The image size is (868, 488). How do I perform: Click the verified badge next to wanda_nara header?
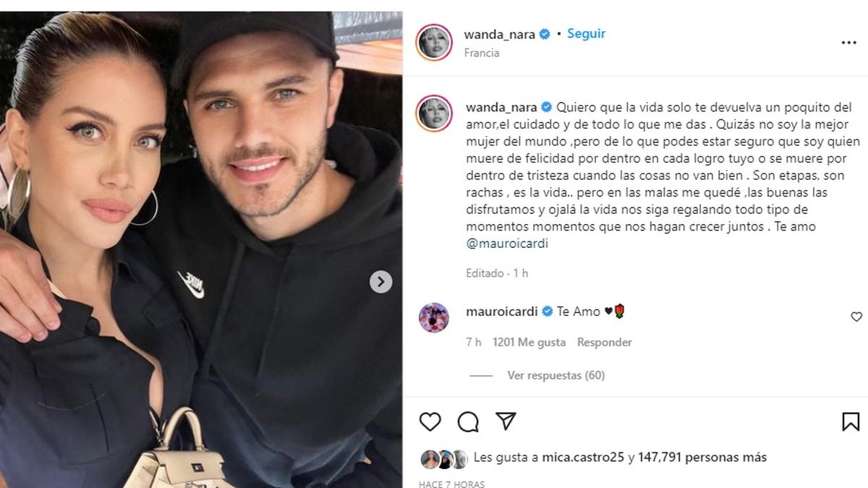545,34
